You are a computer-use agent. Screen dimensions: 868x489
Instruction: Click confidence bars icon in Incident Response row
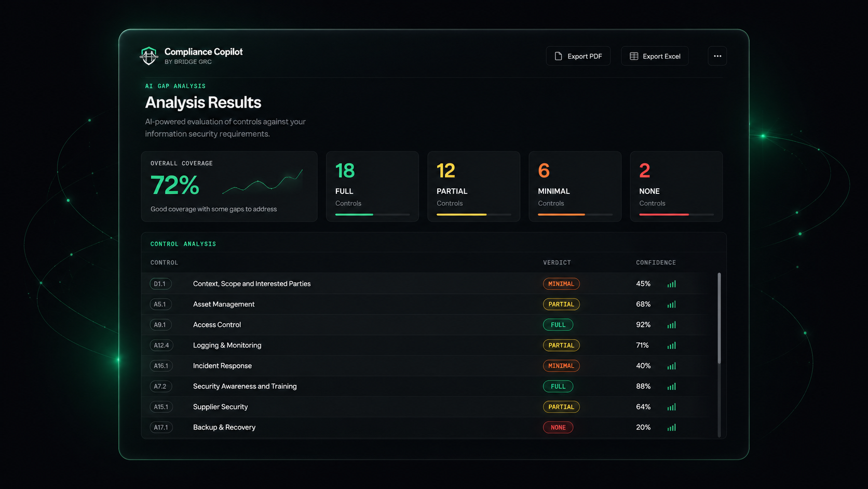pyautogui.click(x=671, y=366)
